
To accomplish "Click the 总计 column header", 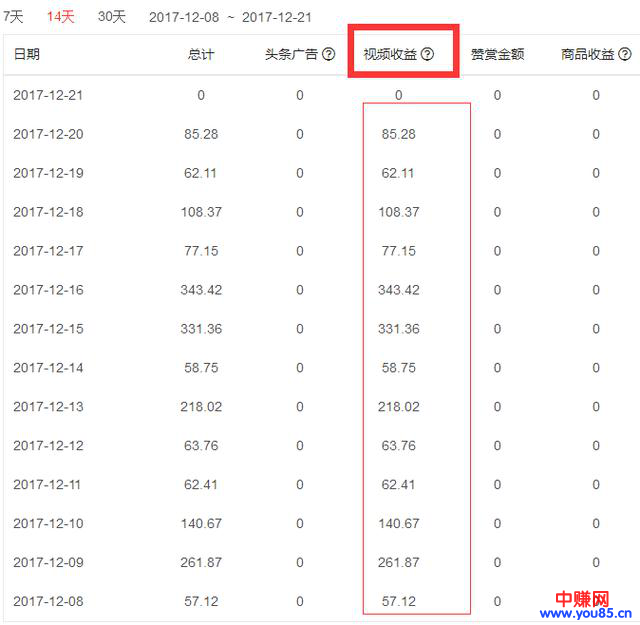I will click(200, 55).
